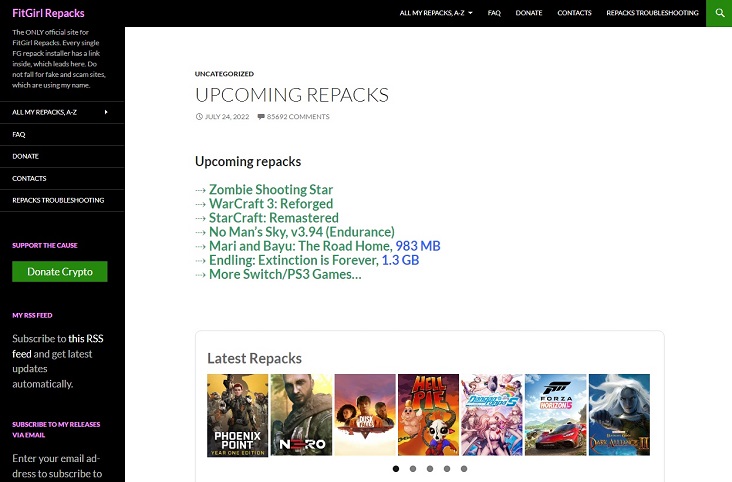Click the clock icon beside July 24, 2022
This screenshot has height=482, width=732.
click(x=199, y=117)
